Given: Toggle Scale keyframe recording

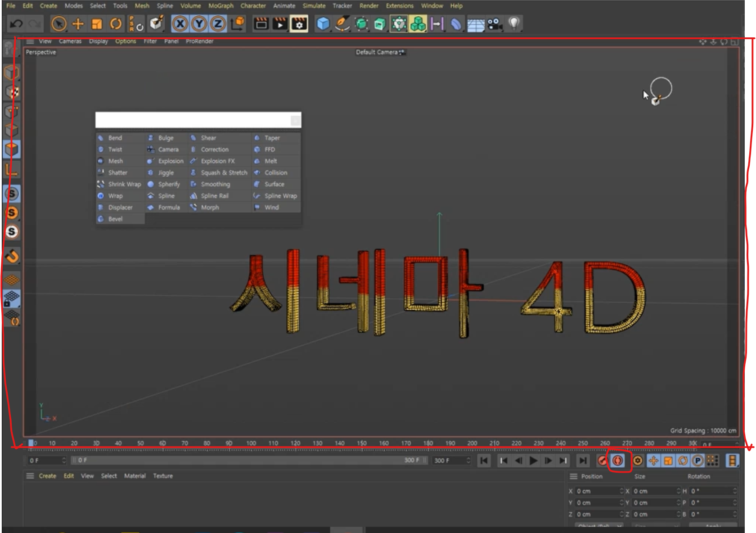Looking at the screenshot, I should (668, 461).
